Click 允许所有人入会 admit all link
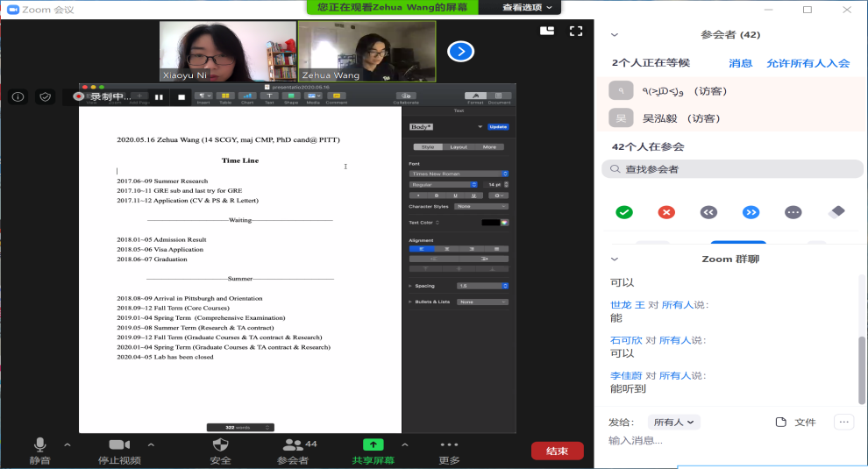Image resolution: width=868 pixels, height=469 pixels. (808, 63)
